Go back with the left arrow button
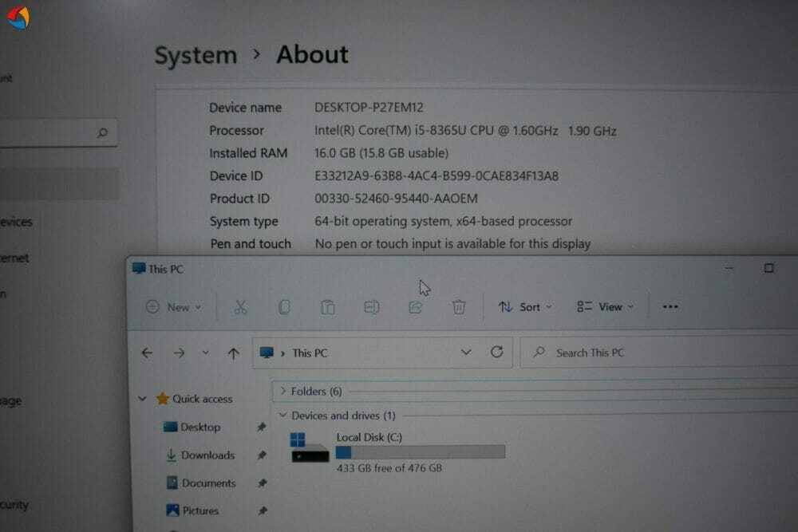This screenshot has height=532, width=798. click(147, 353)
